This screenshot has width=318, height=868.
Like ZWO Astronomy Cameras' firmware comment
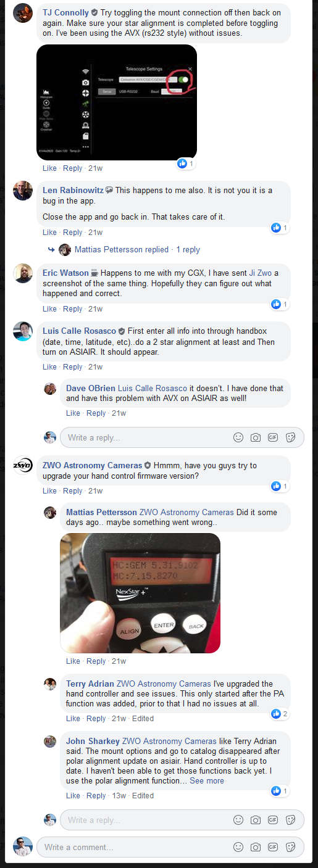point(49,491)
